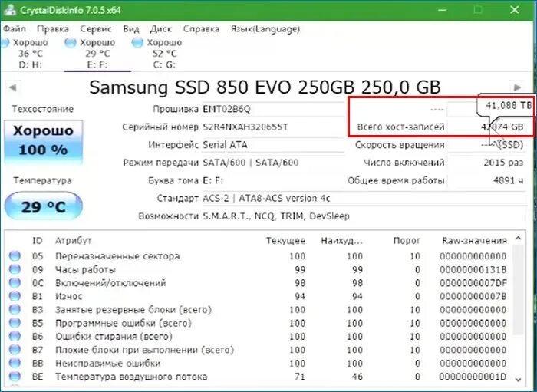Click status orb of attribute B5
The width and height of the screenshot is (537, 392).
[15, 323]
